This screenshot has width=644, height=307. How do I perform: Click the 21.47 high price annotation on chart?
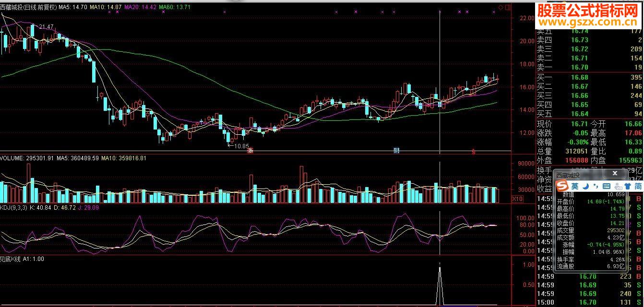click(x=47, y=26)
